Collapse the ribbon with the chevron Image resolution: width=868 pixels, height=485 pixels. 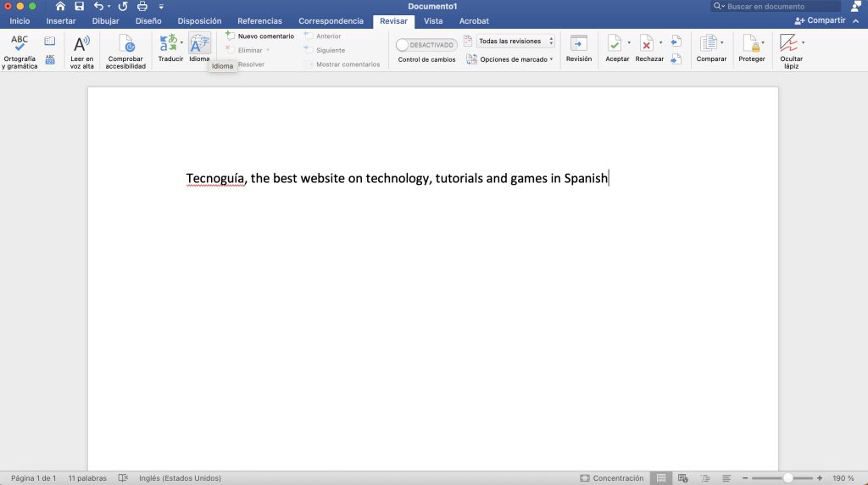coord(856,21)
